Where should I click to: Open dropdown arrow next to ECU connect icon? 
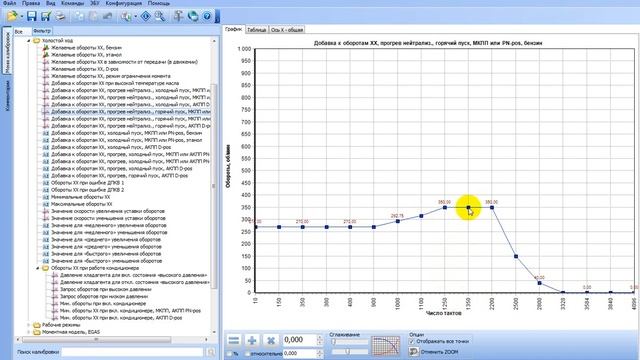135,16
